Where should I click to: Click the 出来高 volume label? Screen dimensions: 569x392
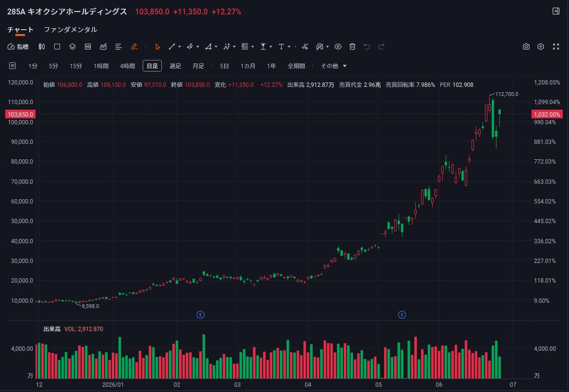52,329
